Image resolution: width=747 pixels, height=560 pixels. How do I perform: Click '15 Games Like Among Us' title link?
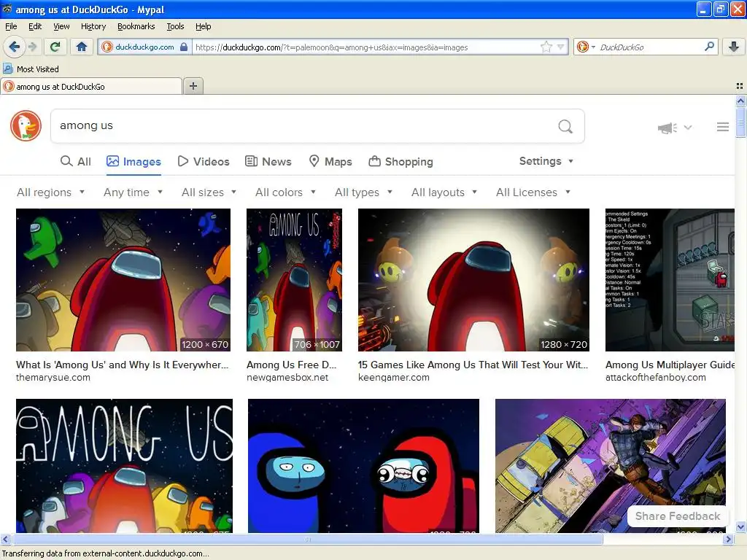(473, 365)
